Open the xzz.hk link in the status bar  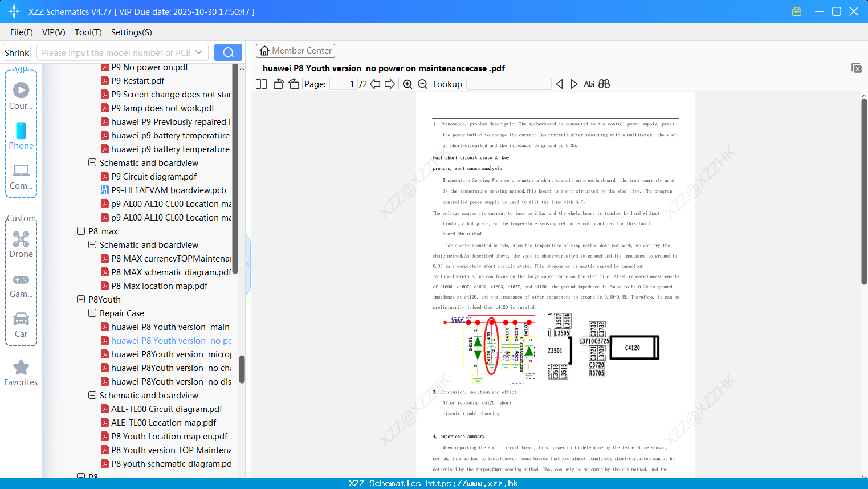coord(472,483)
